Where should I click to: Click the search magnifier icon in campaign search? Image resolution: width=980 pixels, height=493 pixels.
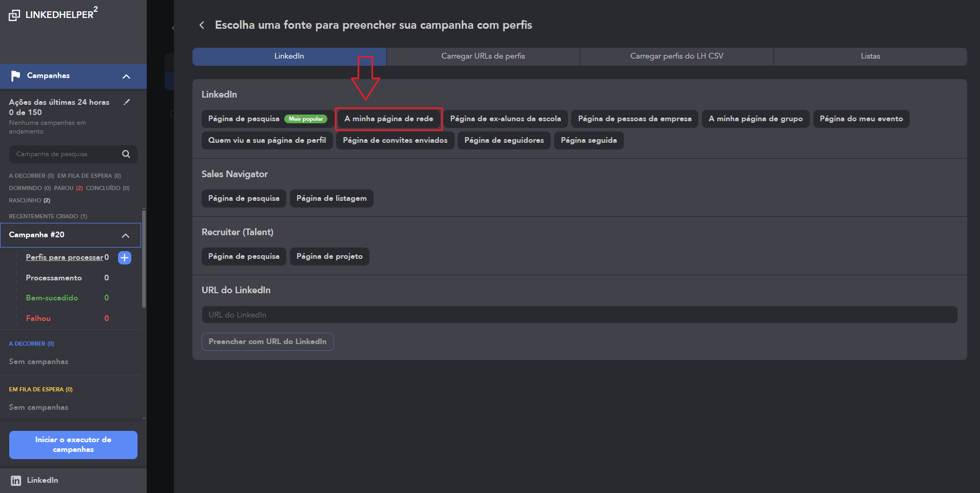(x=126, y=154)
